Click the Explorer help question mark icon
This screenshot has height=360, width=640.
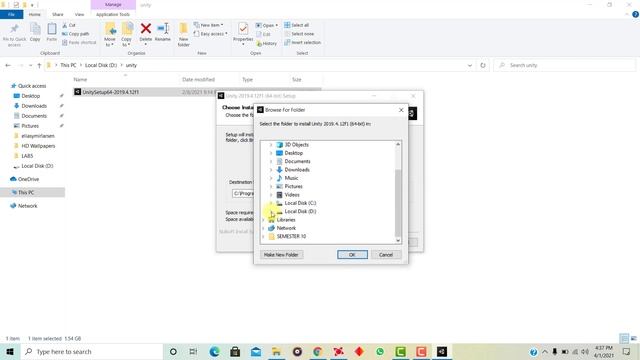(x=635, y=14)
